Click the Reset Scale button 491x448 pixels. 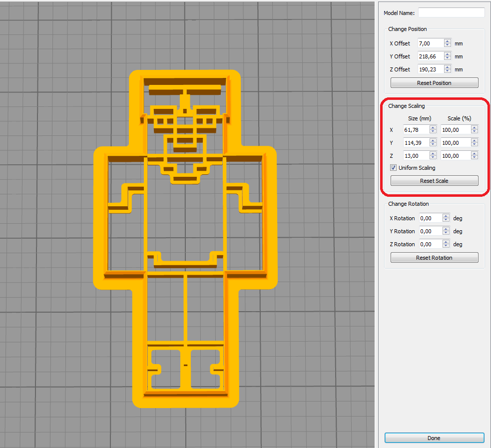point(435,181)
